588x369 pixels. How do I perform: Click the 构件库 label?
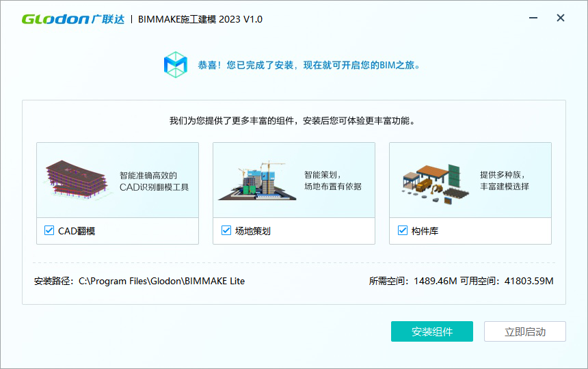click(x=425, y=231)
